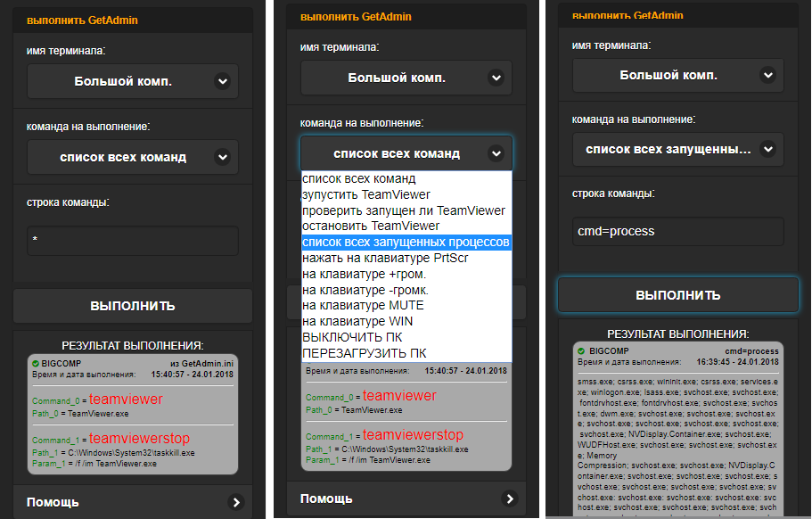The width and height of the screenshot is (812, 519).
Task: Select highlighted 'список всех запущенных процессов' option
Action: click(406, 243)
